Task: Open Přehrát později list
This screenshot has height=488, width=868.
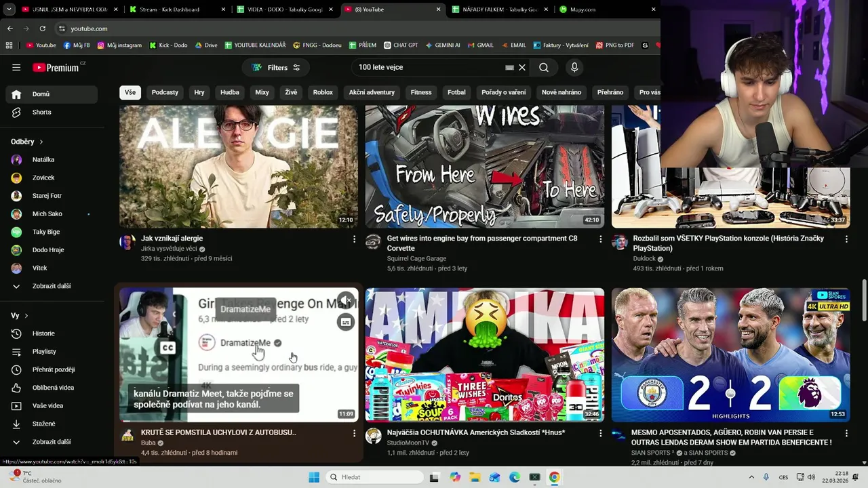Action: coord(51,370)
